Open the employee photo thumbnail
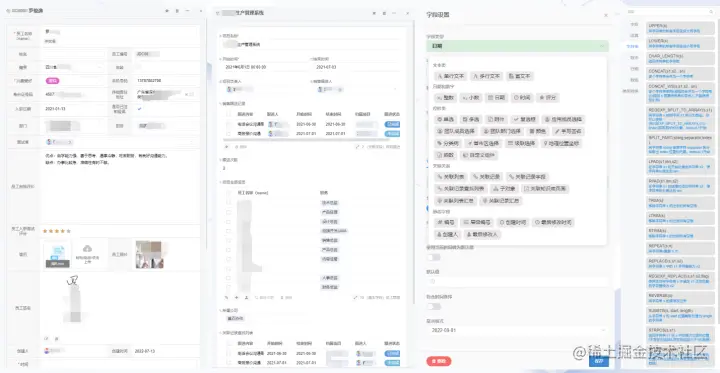Image resolution: width=720 pixels, height=373 pixels. pos(149,254)
